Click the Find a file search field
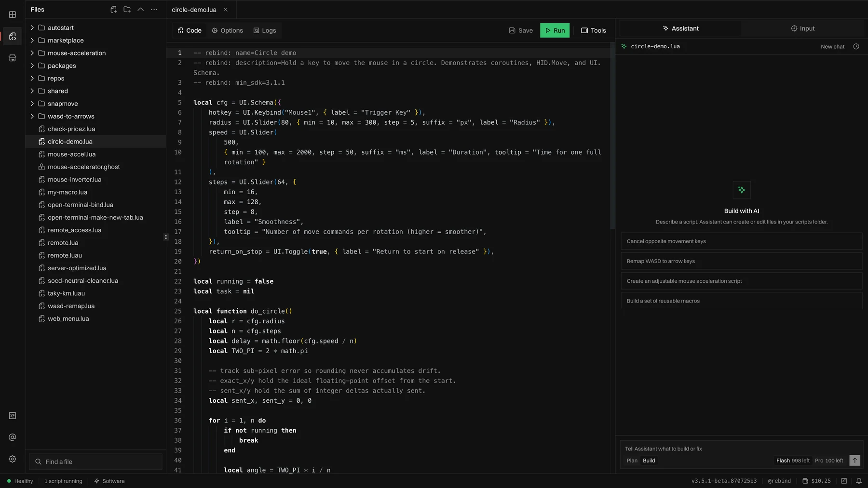 (x=95, y=462)
